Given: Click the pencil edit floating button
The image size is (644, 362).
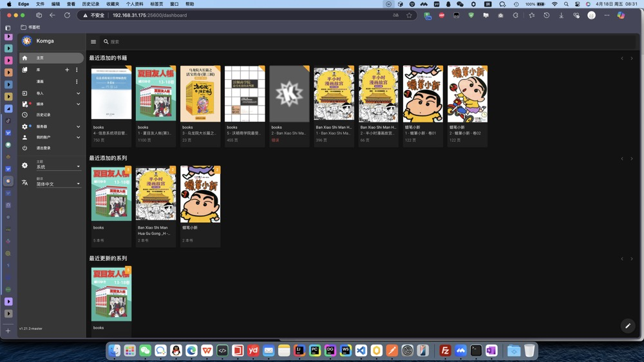Looking at the screenshot, I should click(627, 326).
